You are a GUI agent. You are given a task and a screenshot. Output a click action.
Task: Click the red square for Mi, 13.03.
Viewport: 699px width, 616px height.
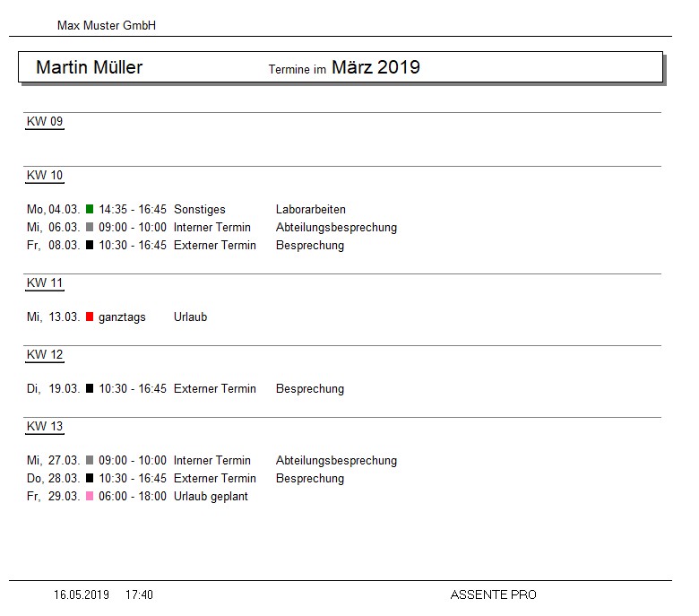(x=90, y=317)
